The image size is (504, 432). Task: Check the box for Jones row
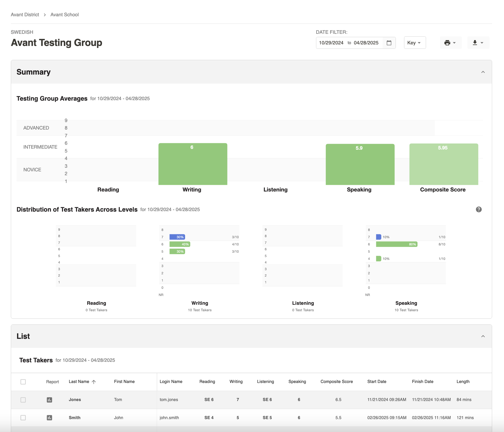click(23, 400)
